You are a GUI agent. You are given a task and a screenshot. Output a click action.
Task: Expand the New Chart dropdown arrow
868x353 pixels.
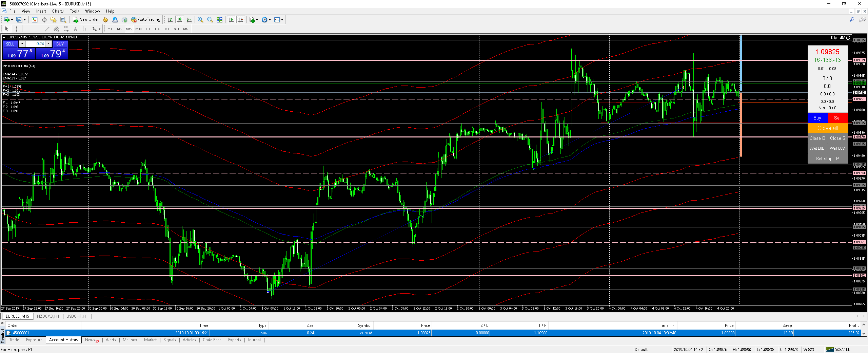point(12,20)
